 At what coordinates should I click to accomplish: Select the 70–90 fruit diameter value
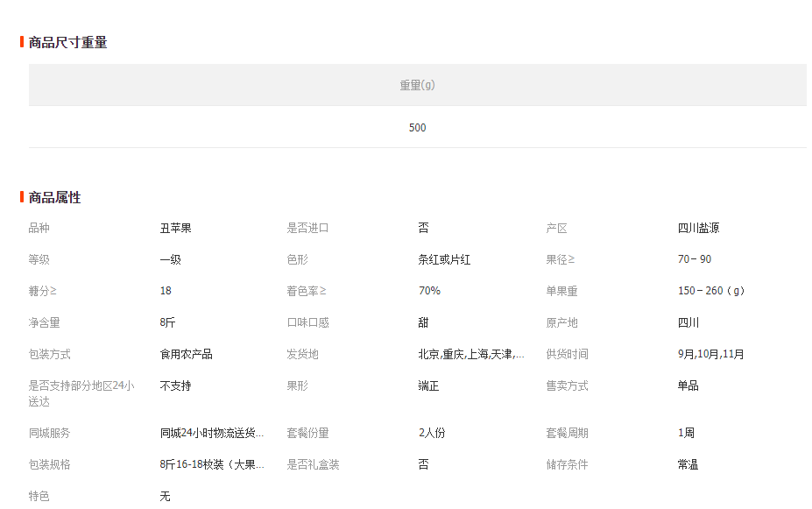point(694,259)
